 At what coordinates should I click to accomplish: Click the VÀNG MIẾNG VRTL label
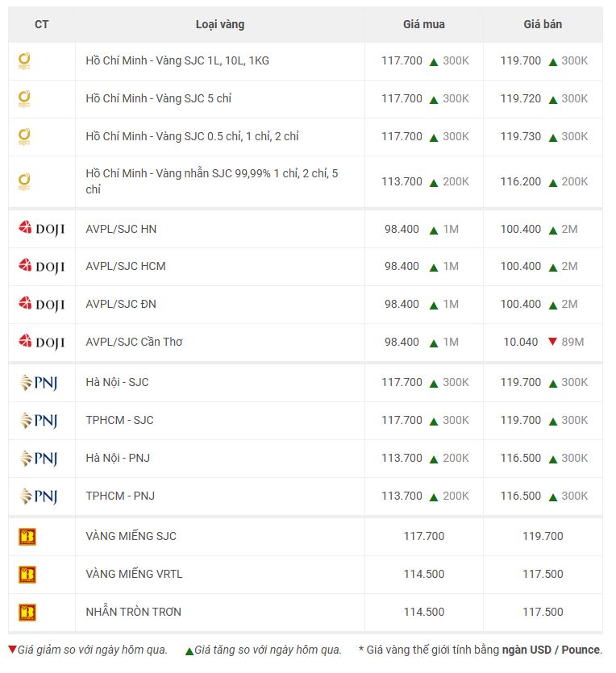coord(134,574)
